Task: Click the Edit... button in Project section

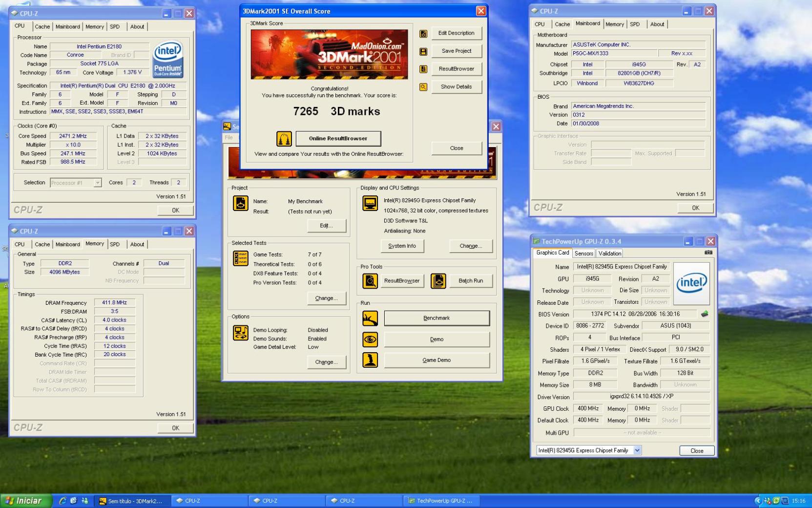Action: 327,226
